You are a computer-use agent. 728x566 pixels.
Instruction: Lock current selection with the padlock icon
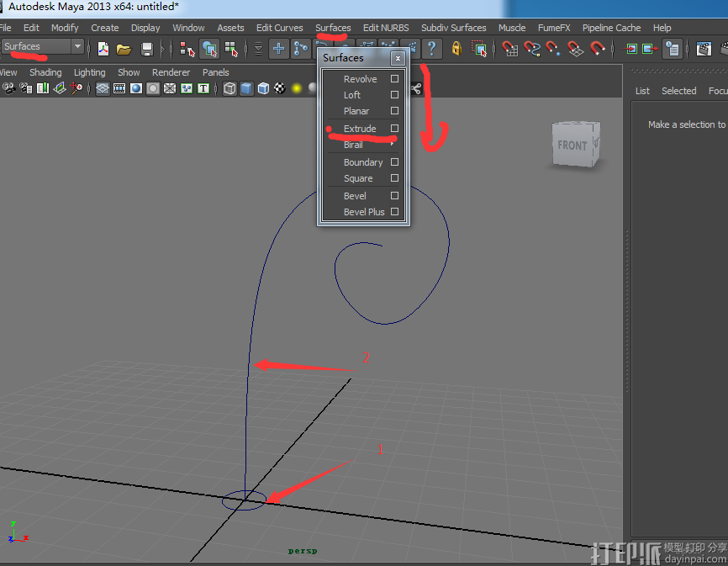[456, 48]
